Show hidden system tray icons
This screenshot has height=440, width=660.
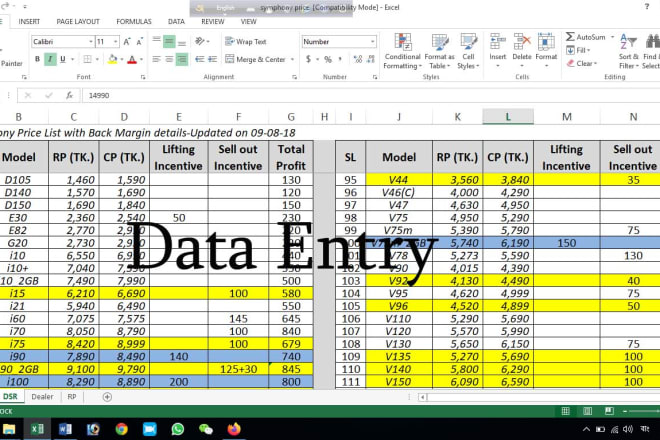point(586,429)
